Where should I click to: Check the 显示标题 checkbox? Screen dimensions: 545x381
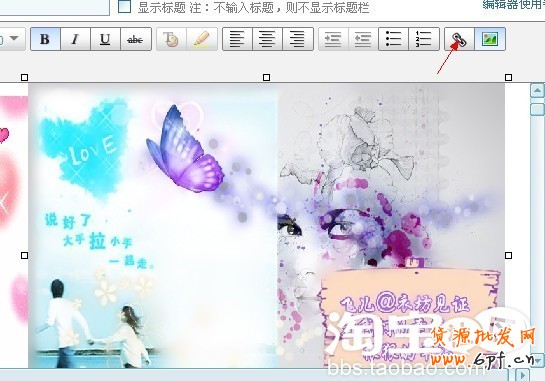click(x=124, y=6)
